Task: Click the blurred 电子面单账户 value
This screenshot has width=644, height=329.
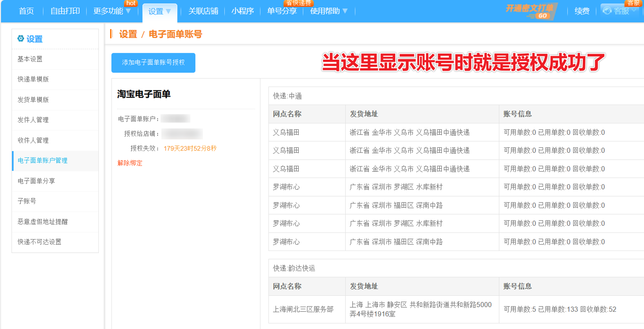Action: [175, 119]
